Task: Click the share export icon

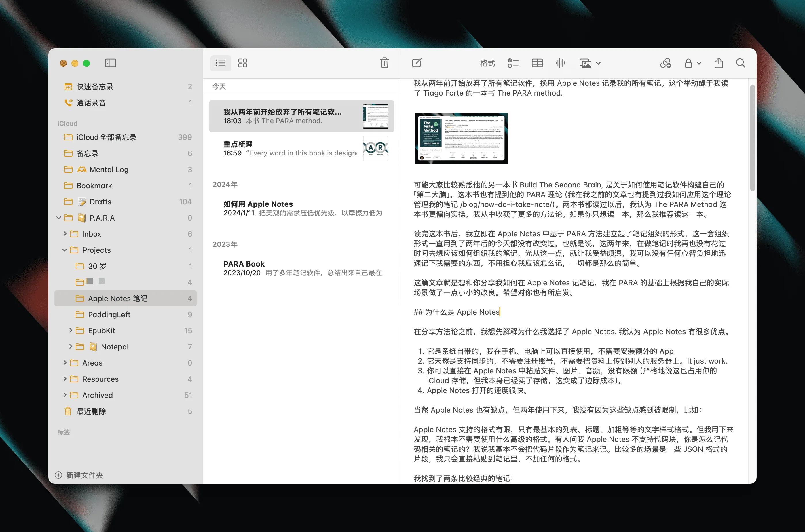Action: [719, 63]
